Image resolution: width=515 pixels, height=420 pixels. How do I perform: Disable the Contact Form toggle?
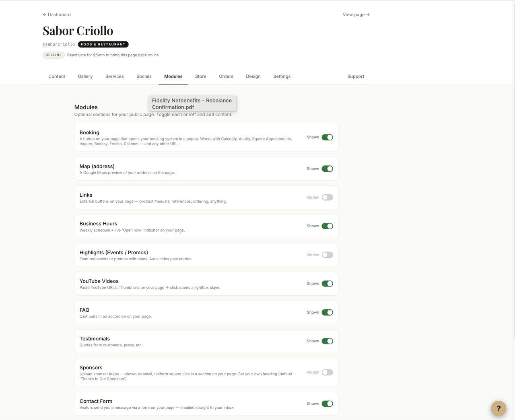tap(327, 404)
